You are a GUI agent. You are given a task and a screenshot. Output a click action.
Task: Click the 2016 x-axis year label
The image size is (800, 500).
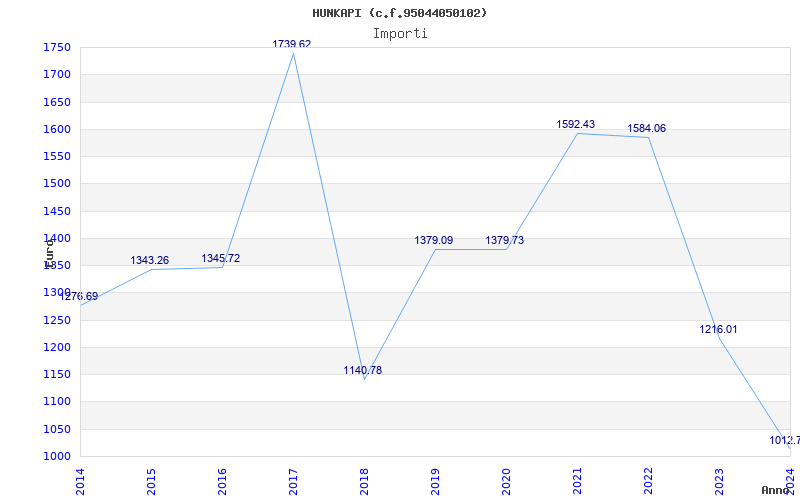coord(222,481)
